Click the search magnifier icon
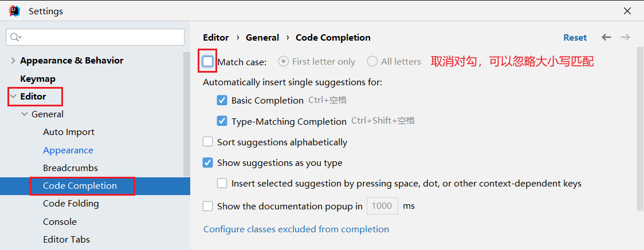Viewport: 644px width, 250px height. [15, 37]
